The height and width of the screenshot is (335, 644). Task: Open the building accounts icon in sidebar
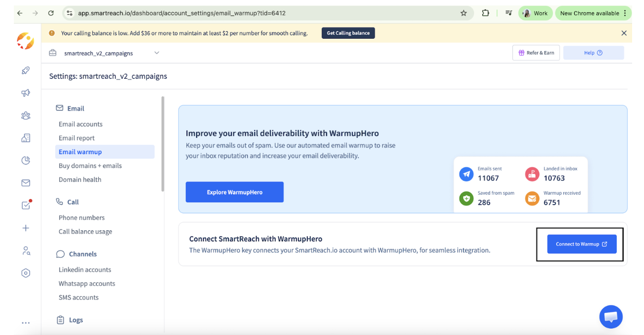[26, 138]
